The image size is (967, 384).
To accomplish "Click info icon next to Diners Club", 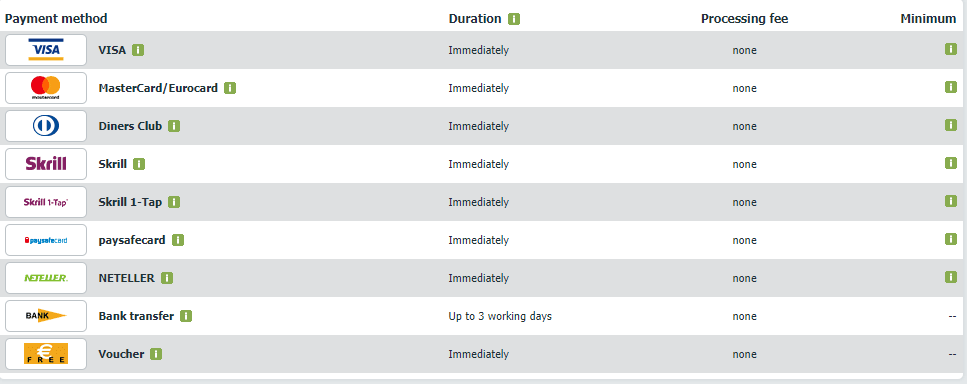I will coord(174,126).
